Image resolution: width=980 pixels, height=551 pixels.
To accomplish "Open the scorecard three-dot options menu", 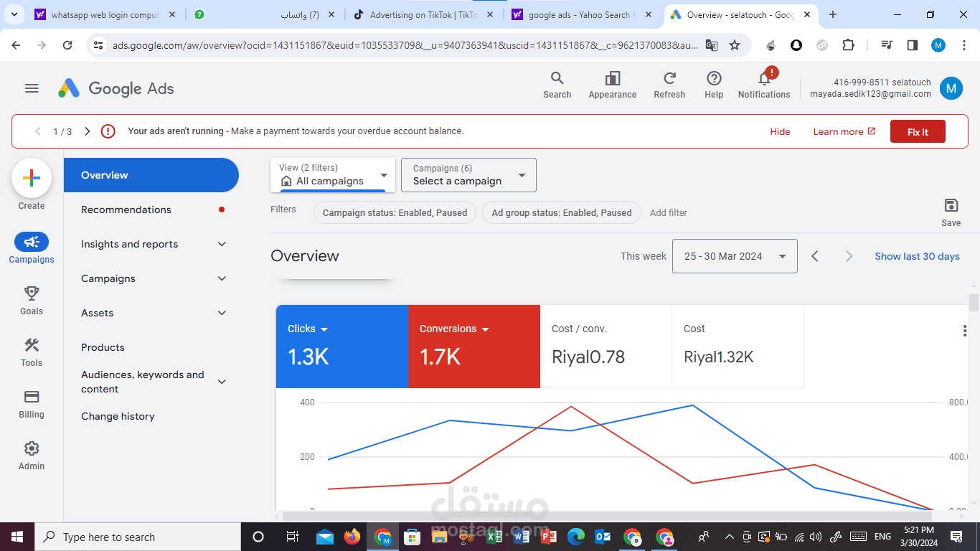I will point(965,331).
